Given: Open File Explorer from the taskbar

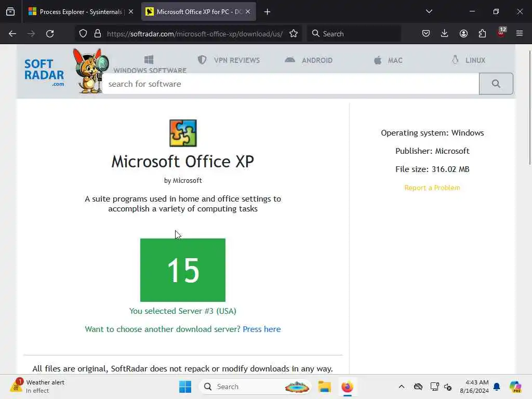Looking at the screenshot, I should [x=324, y=387].
